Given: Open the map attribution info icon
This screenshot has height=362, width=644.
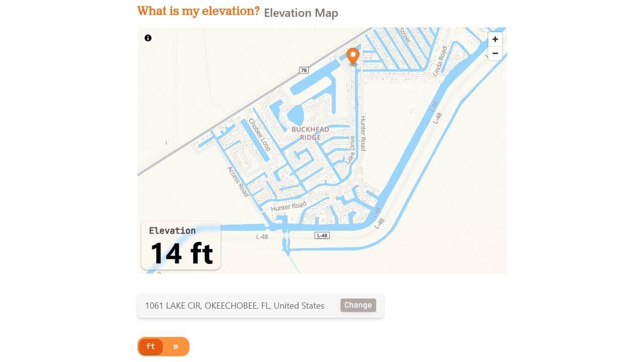Looking at the screenshot, I should tap(148, 38).
